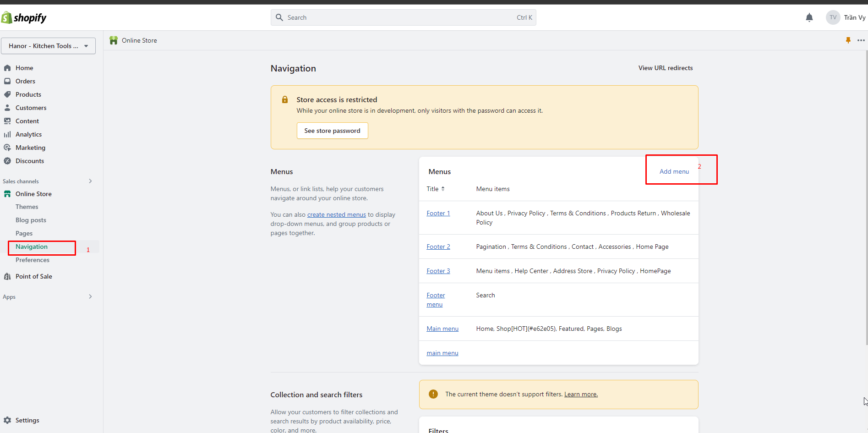This screenshot has width=868, height=433.
Task: Expand the Apps section
Action: [x=90, y=296]
